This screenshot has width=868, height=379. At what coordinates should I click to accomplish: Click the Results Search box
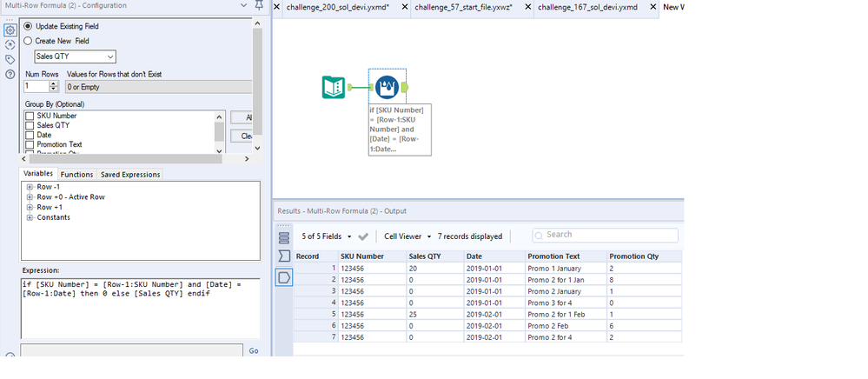click(605, 235)
